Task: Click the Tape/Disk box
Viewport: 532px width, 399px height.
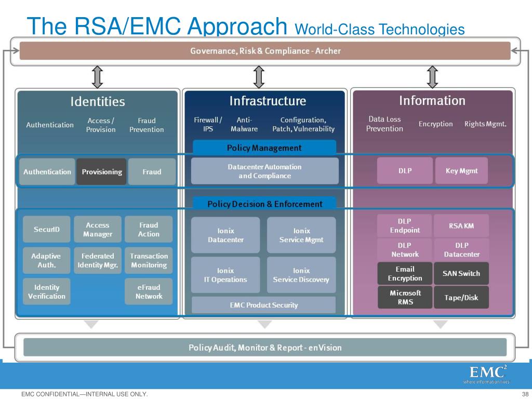Action: click(461, 297)
